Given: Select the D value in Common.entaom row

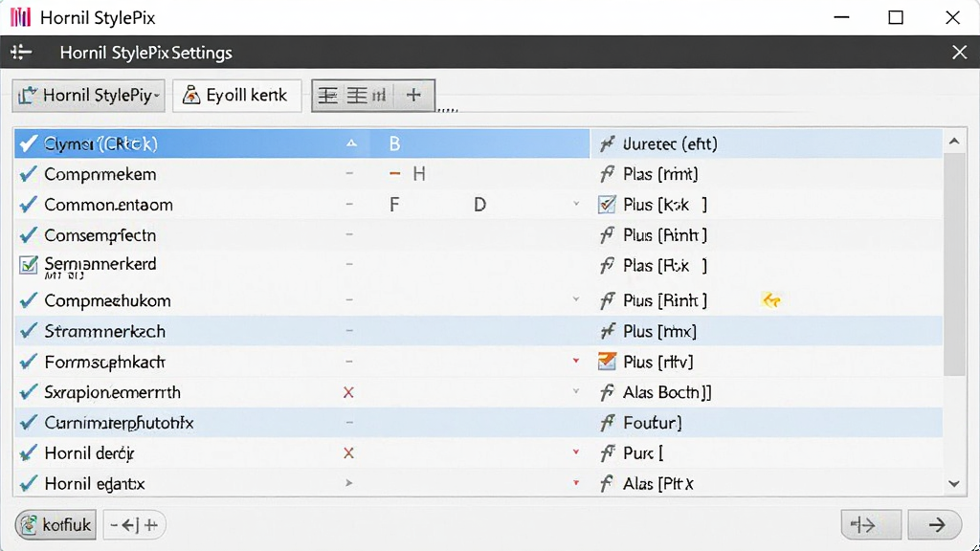Looking at the screenshot, I should (x=479, y=205).
